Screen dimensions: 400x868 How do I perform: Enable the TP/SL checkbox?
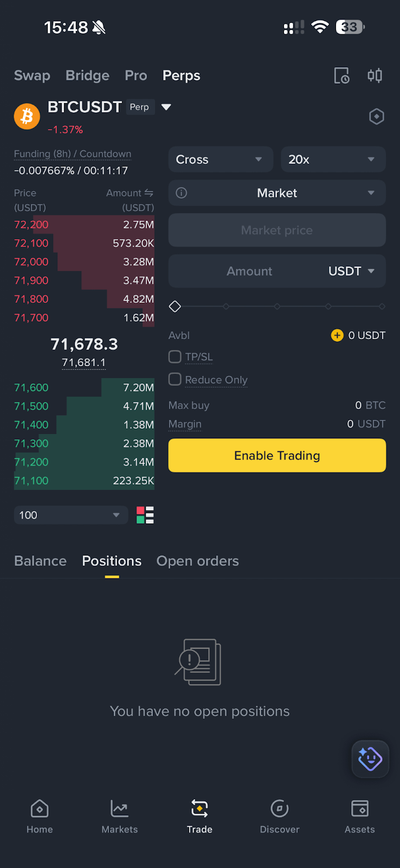175,356
